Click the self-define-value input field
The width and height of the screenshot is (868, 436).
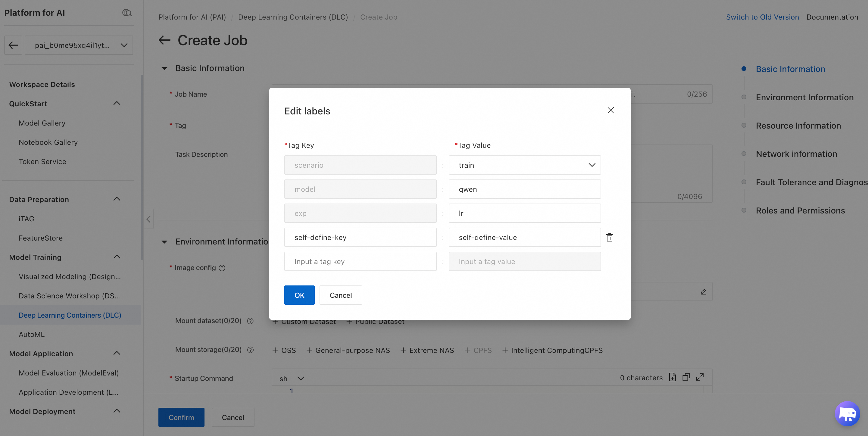click(x=525, y=237)
